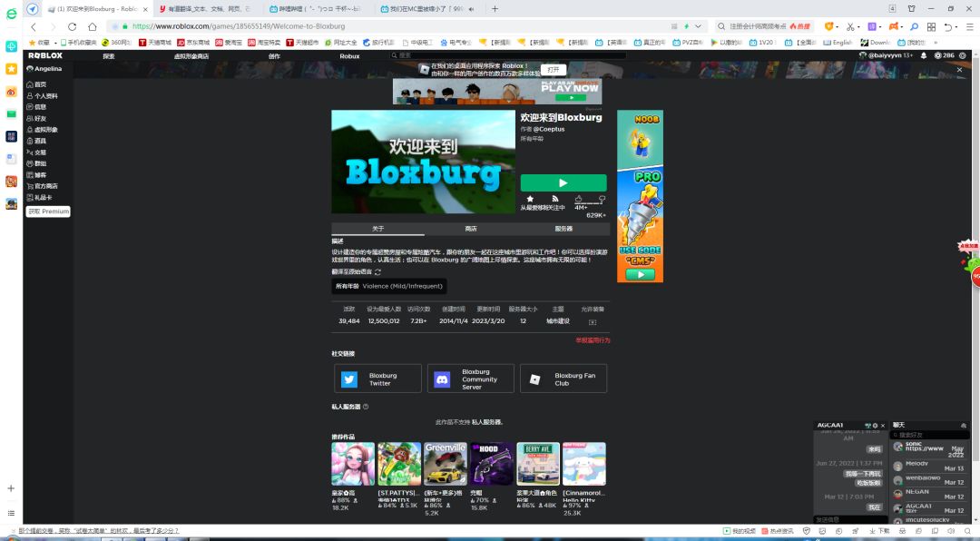Image resolution: width=980 pixels, height=541 pixels.
Task: Open the Roblox settings gear in the header
Action: click(x=963, y=55)
